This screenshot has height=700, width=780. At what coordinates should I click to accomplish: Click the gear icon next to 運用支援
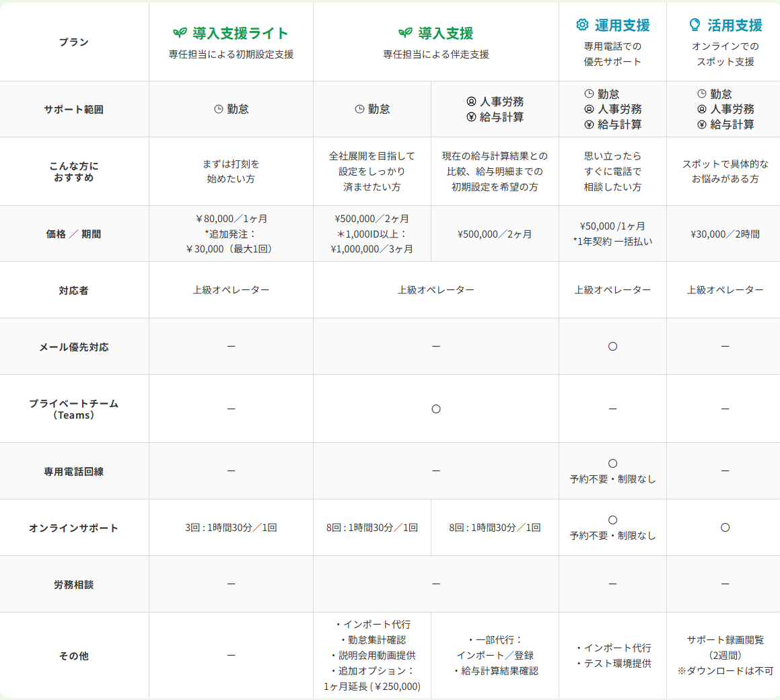582,25
